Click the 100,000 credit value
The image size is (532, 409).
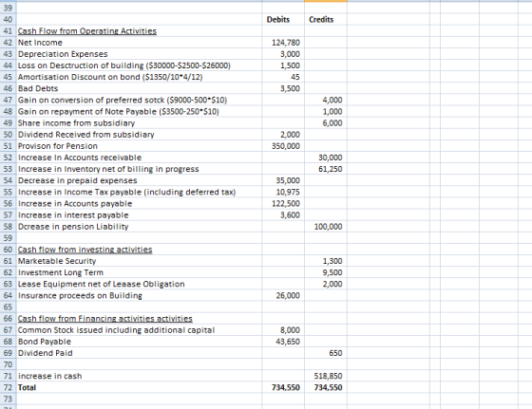point(329,227)
